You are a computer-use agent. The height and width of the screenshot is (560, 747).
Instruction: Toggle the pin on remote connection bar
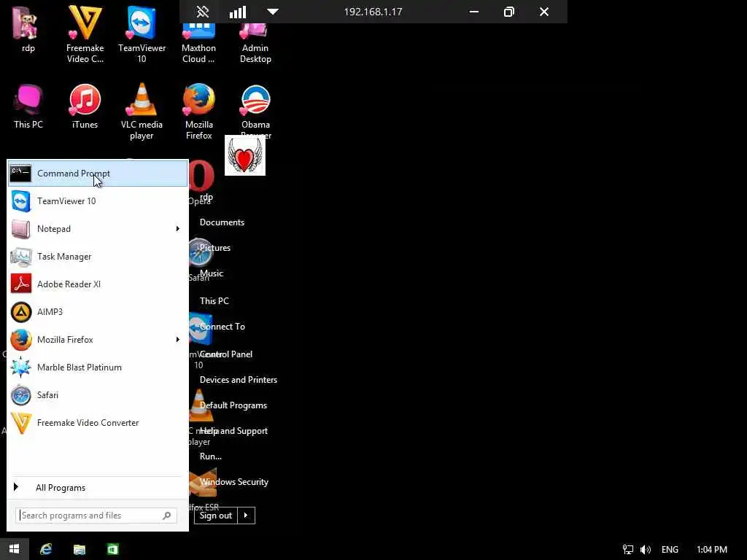(x=203, y=12)
